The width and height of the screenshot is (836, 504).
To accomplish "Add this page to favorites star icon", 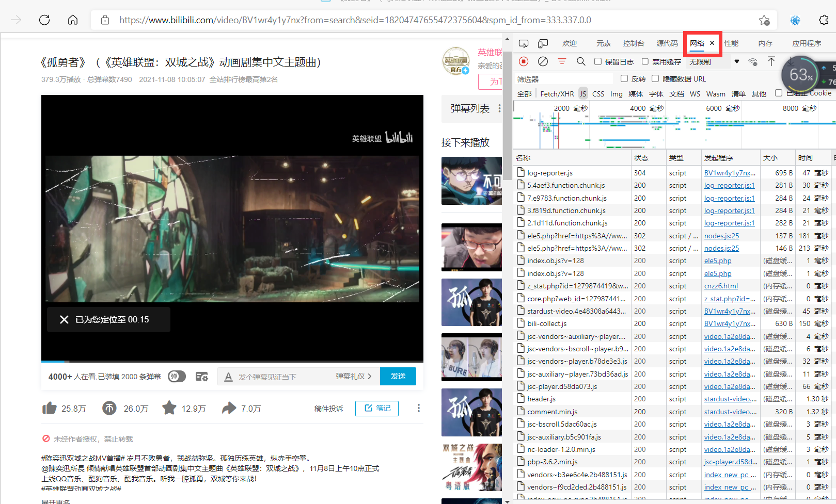I will pyautogui.click(x=764, y=20).
